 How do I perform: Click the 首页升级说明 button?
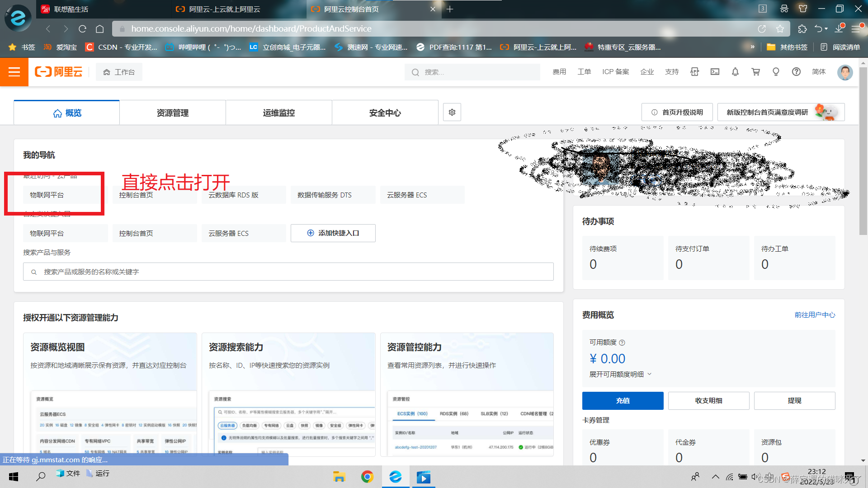tap(677, 112)
